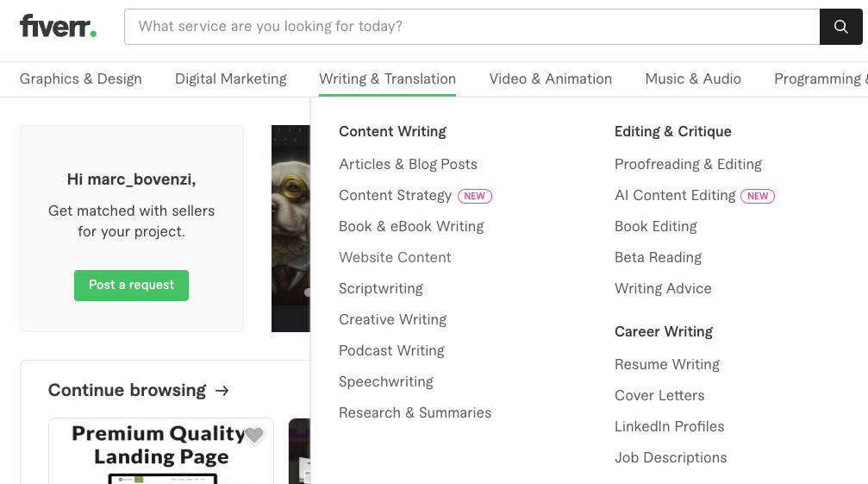Go to Beta Reading
The width and height of the screenshot is (868, 484).
[x=659, y=257]
